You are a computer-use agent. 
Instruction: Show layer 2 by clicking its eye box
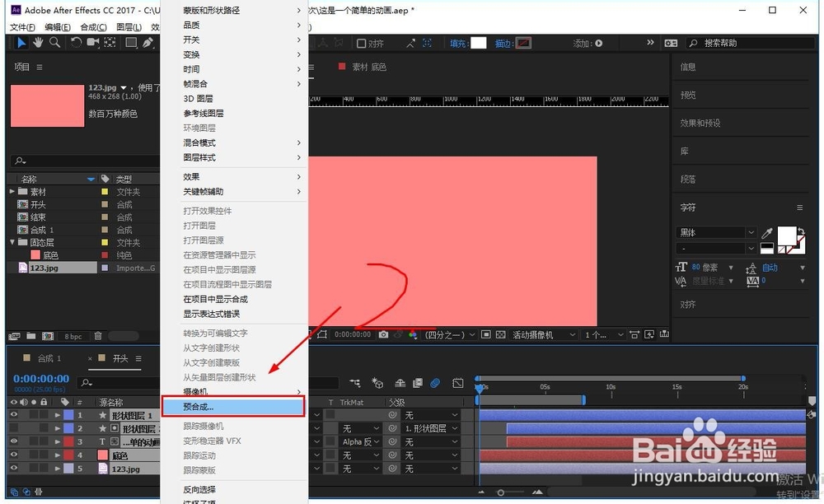click(14, 428)
